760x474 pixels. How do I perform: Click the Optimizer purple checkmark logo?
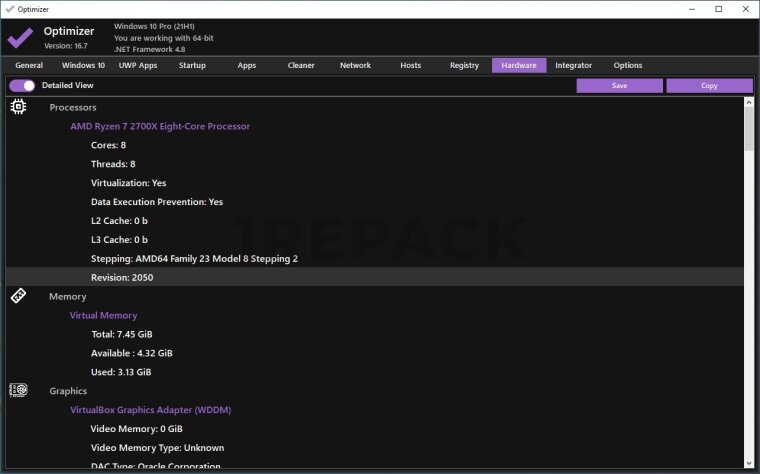tap(20, 38)
